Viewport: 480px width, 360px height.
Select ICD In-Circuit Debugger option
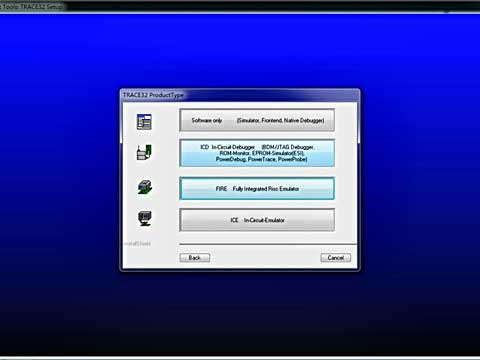click(x=257, y=153)
